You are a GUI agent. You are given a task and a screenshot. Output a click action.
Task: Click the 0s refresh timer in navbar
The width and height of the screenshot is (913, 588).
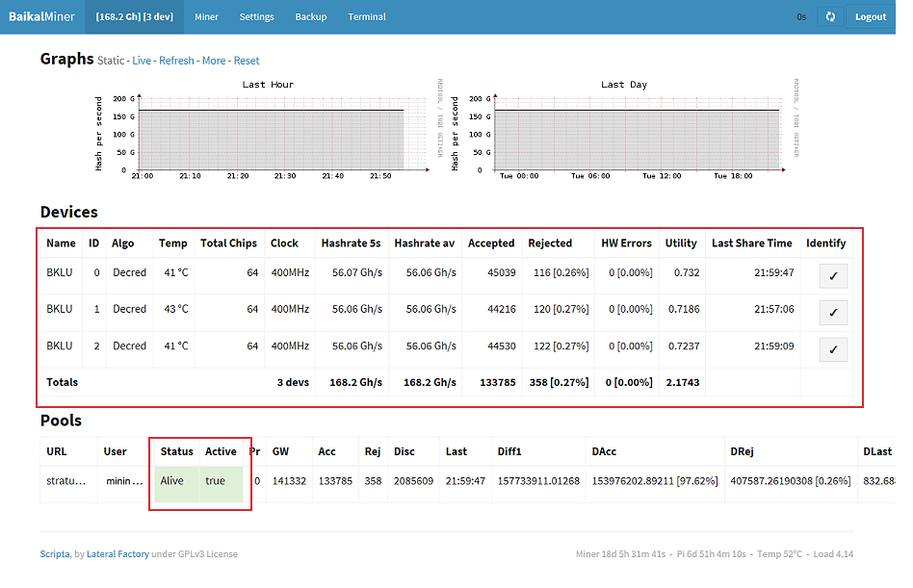coord(801,17)
